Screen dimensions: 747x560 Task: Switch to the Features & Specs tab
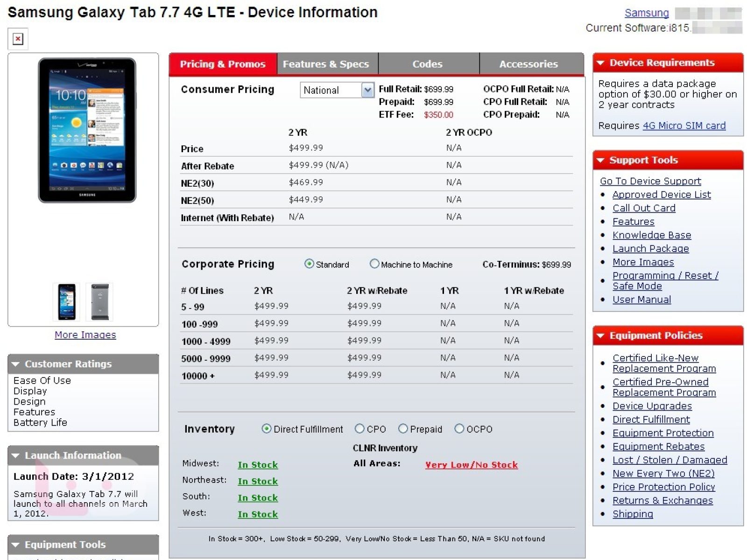pyautogui.click(x=326, y=64)
